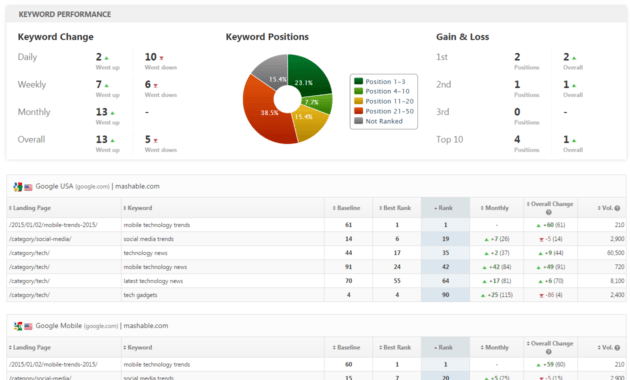Open landing page for tech gadgets keyword
This screenshot has width=630, height=380.
29,295
